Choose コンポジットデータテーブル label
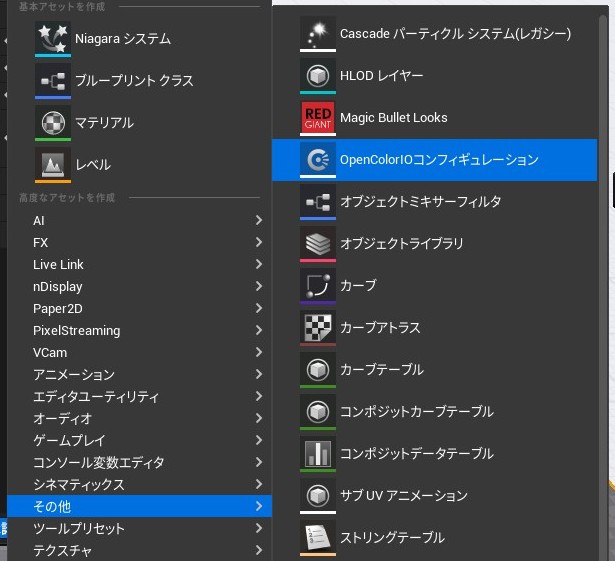 417,454
